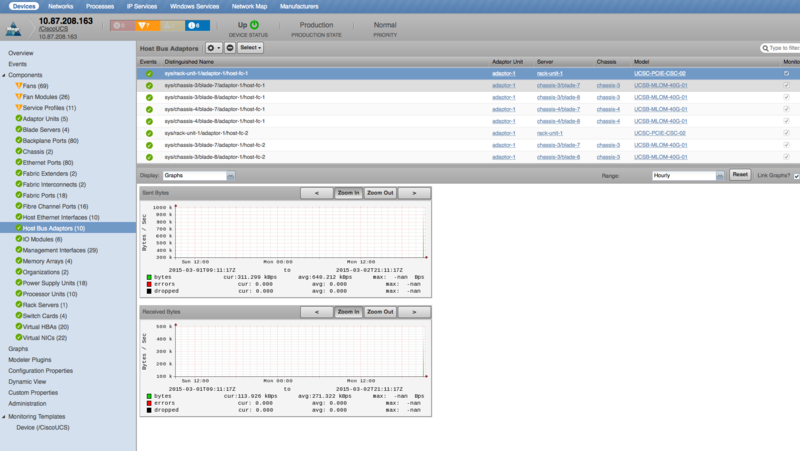Click green check icon beside Virtual NICs (22)
The width and height of the screenshot is (800, 451).
coord(19,337)
